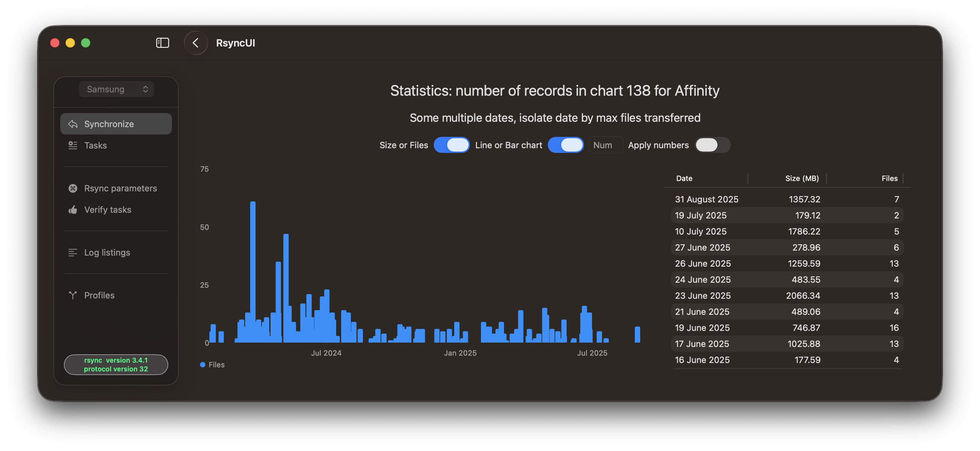Viewport: 980px width, 451px height.
Task: Click the Rsync parameters command icon
Action: (73, 188)
